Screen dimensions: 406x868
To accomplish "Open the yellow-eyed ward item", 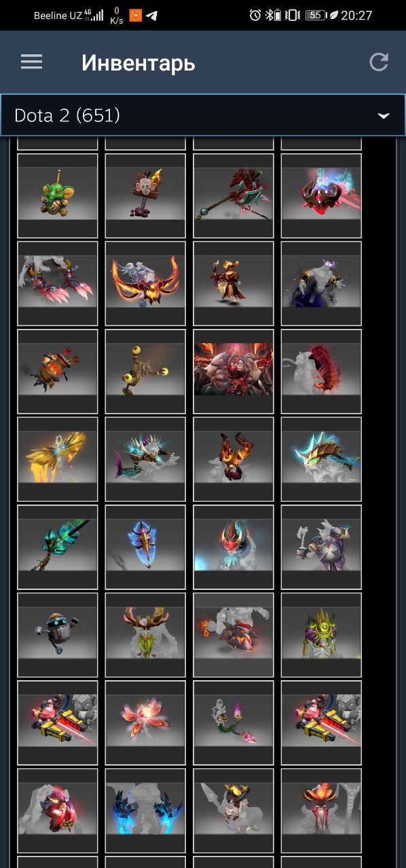I will (x=145, y=371).
